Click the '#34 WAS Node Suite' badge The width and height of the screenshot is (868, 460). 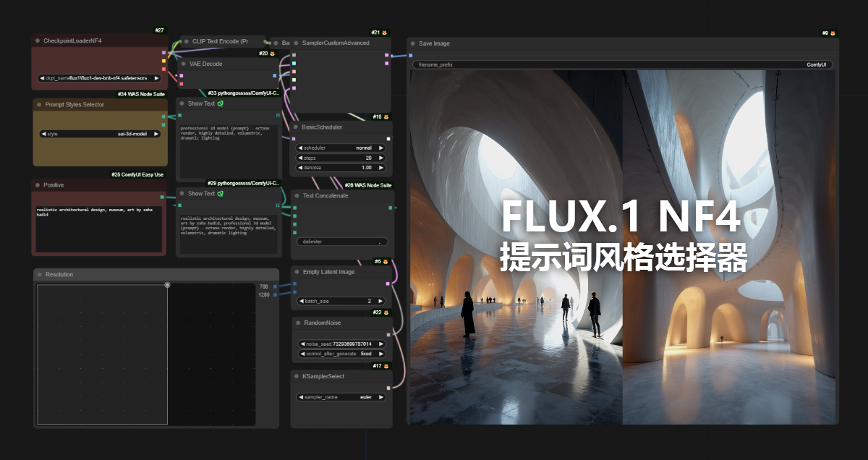(141, 94)
